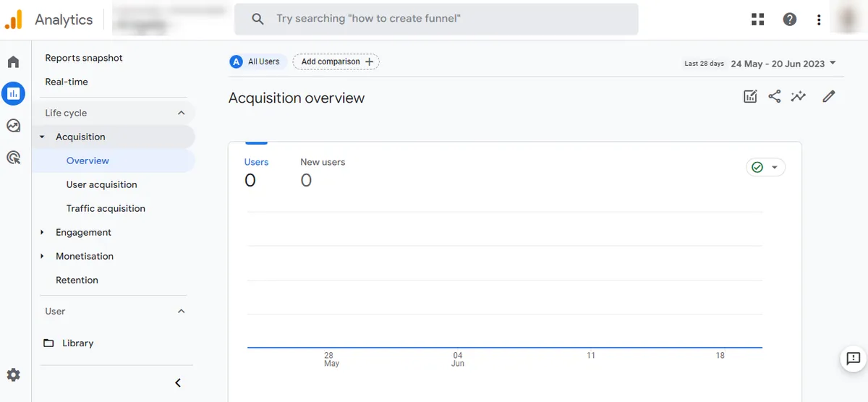Open the Explore icon in left rail
Screen dimensions: 868x402
(14, 126)
